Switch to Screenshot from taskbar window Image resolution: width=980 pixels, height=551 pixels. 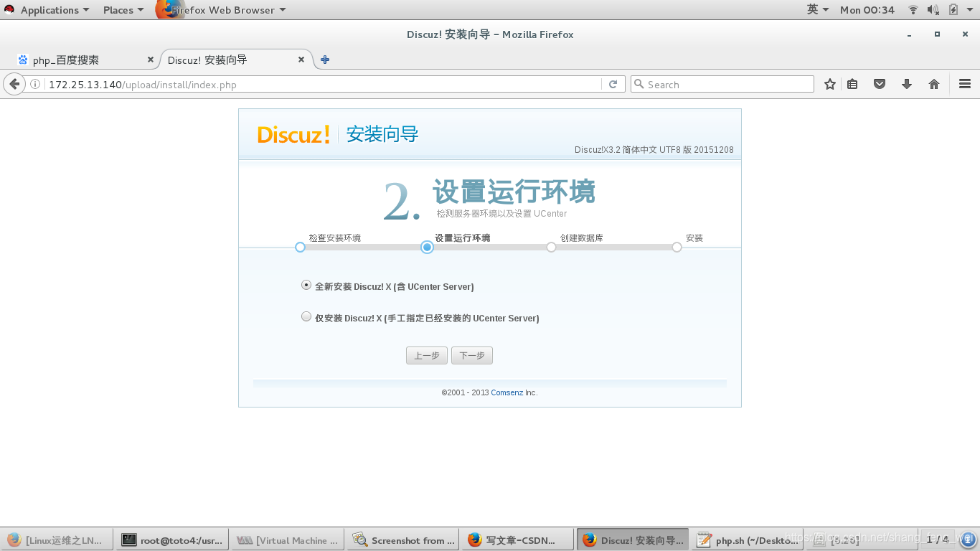pyautogui.click(x=403, y=540)
